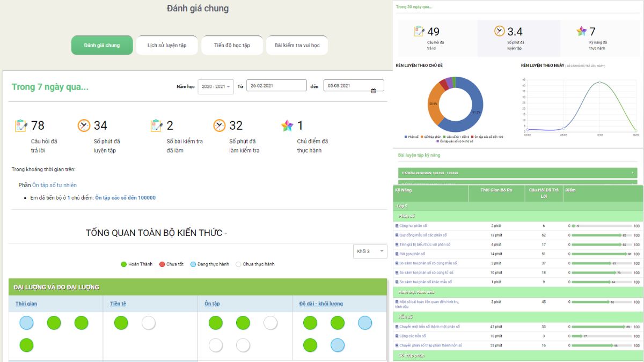Open the calendar icon in end date field
The width and height of the screenshot is (644, 362).
[374, 91]
